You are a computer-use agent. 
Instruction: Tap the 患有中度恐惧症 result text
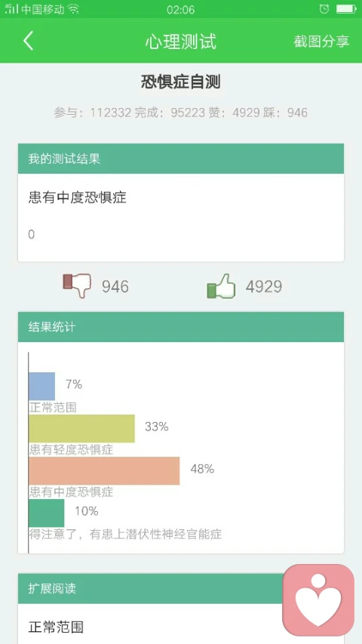pyautogui.click(x=77, y=198)
